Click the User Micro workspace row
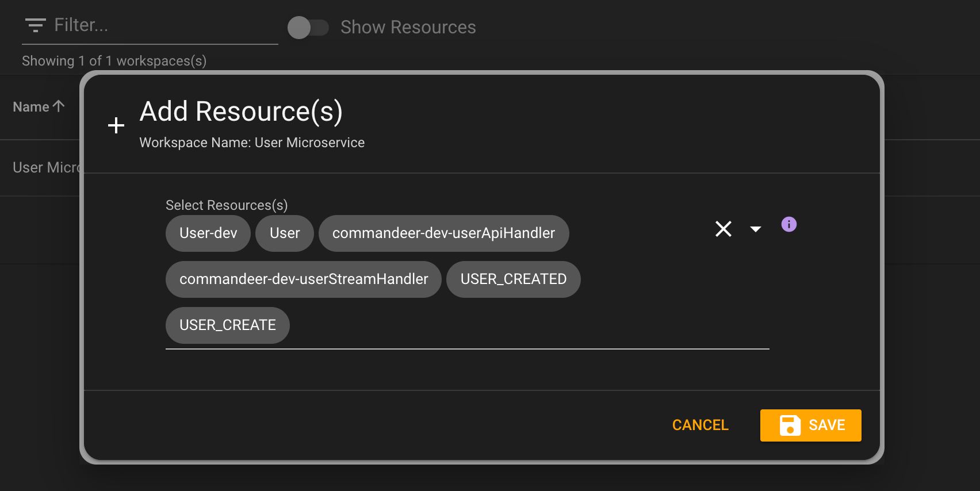This screenshot has height=491, width=980. click(46, 167)
